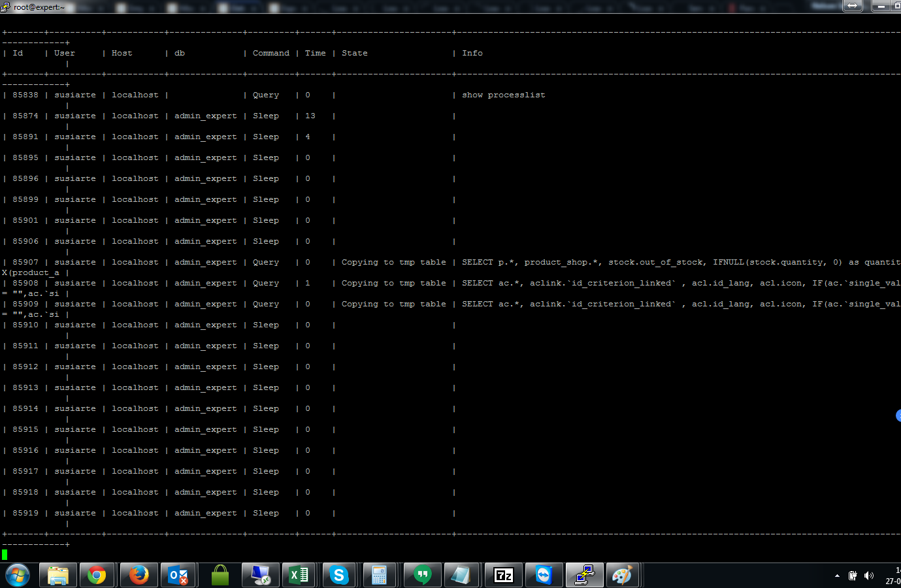
Task: Click the 'Time' column header
Action: coord(315,54)
